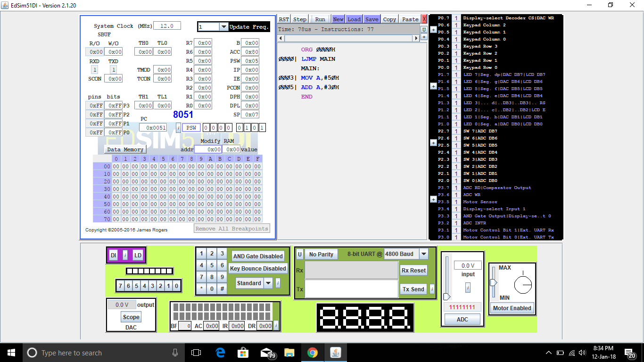The width and height of the screenshot is (644, 362).
Task: Click the Rx Reset button
Action: (x=413, y=270)
